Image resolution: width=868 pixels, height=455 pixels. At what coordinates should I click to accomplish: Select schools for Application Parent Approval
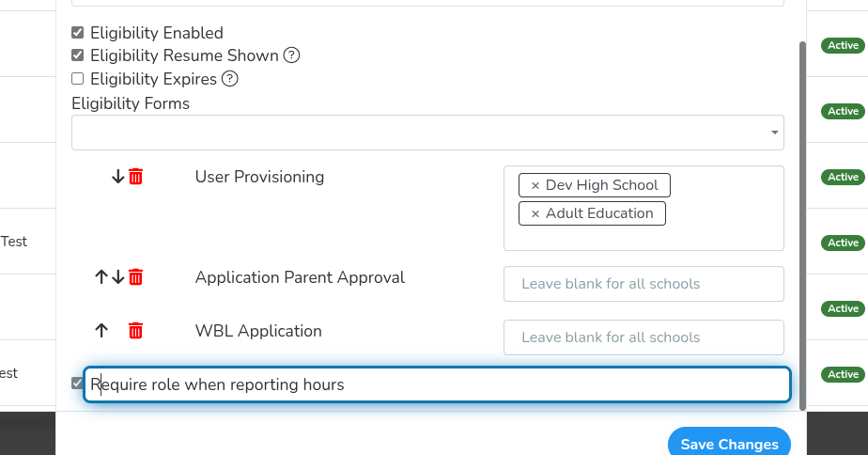point(643,284)
